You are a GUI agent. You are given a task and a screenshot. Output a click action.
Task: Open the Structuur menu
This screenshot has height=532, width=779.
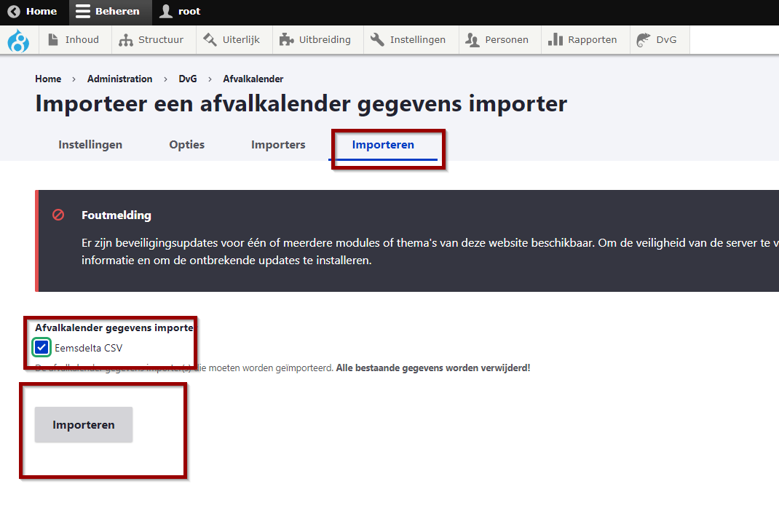pos(153,40)
